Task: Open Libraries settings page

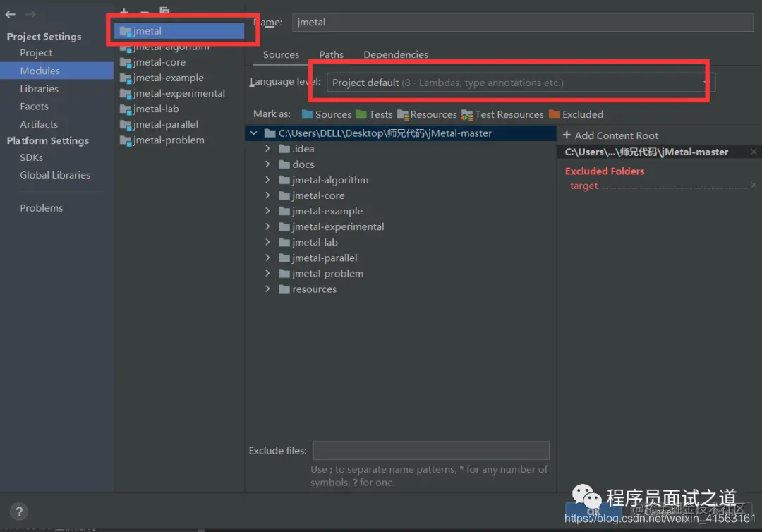Action: (39, 88)
